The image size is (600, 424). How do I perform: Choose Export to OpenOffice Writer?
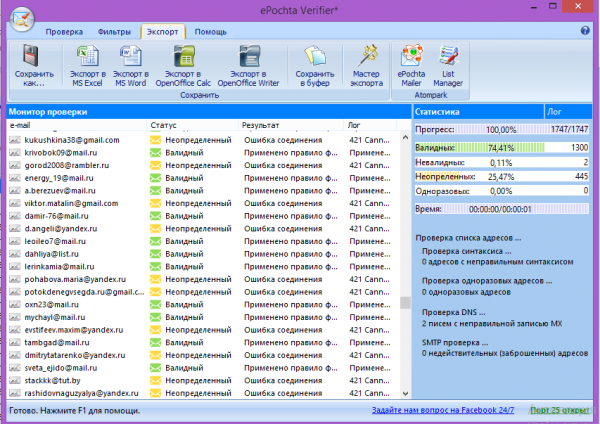pos(252,58)
